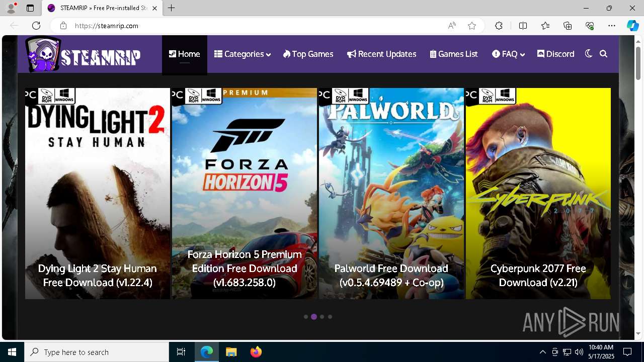This screenshot has width=644, height=362.
Task: Open the Games List page
Action: pyautogui.click(x=454, y=54)
